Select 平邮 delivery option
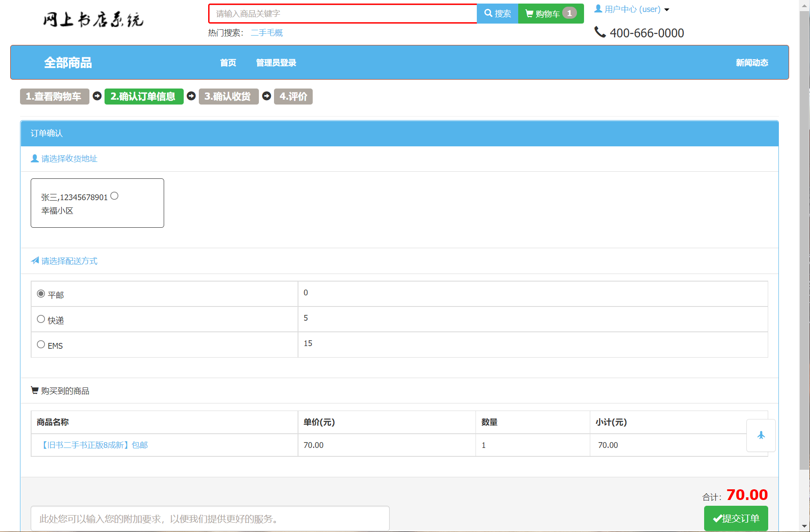Image resolution: width=810 pixels, height=532 pixels. coord(41,294)
